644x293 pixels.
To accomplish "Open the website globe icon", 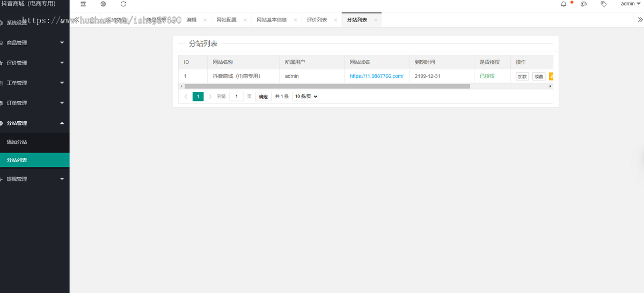I will (103, 4).
